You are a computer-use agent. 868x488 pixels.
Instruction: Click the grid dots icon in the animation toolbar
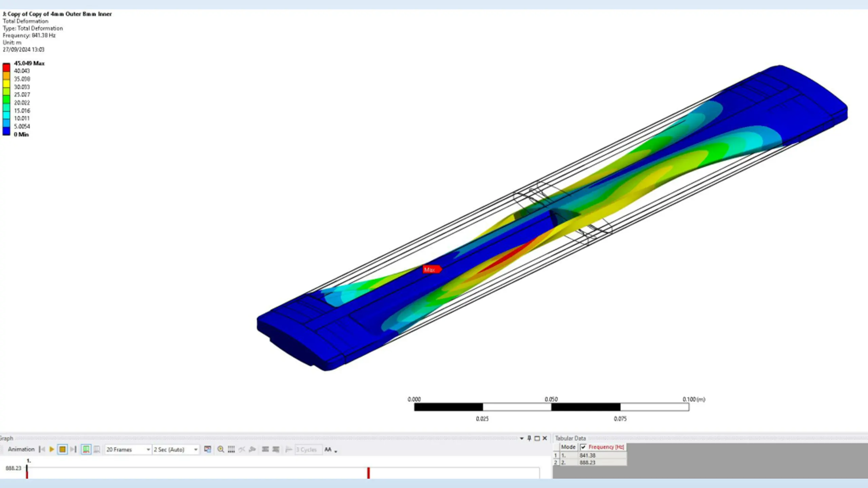pyautogui.click(x=231, y=449)
